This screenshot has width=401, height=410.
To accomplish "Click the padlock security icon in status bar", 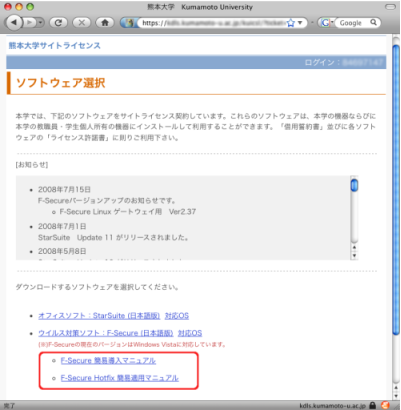I will [373, 405].
